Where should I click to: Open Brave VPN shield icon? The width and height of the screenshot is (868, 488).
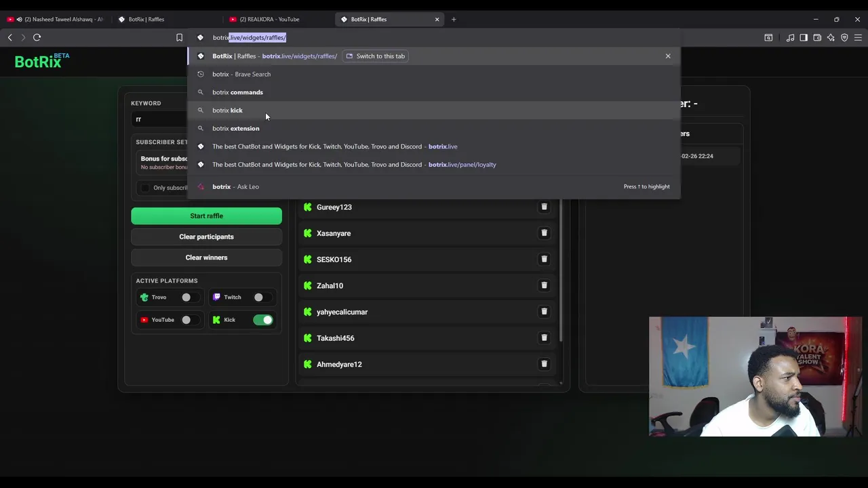(844, 37)
